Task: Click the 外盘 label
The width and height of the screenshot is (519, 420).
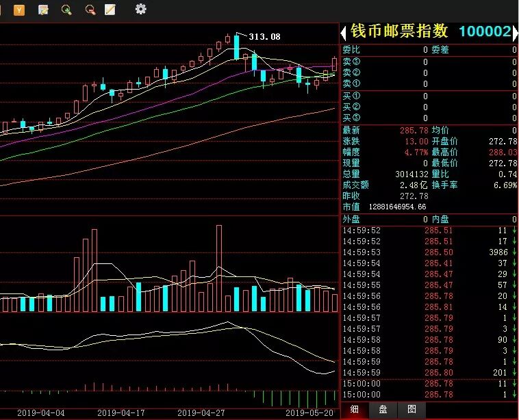Action: [x=351, y=220]
